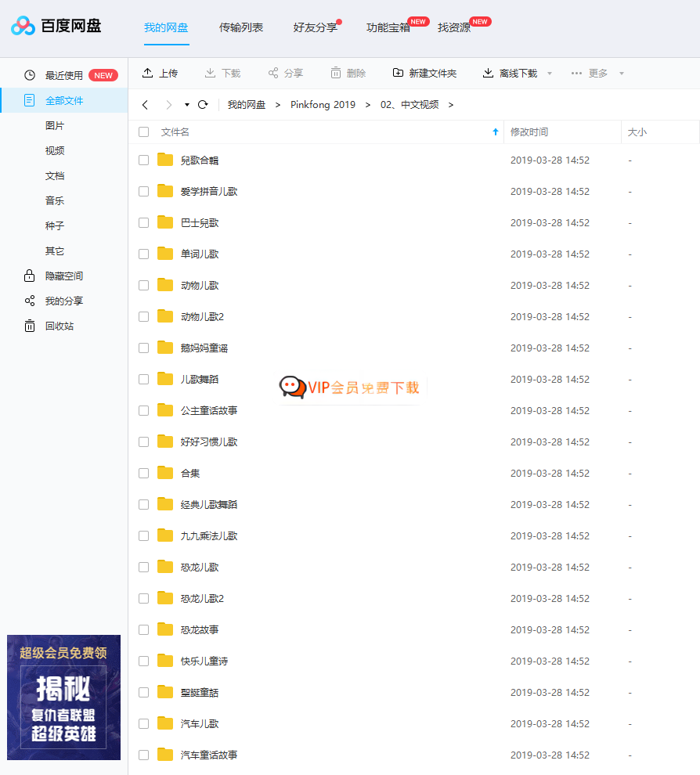Click the share icon beside 我的分享
Screen dimensions: 700x775
[30, 301]
